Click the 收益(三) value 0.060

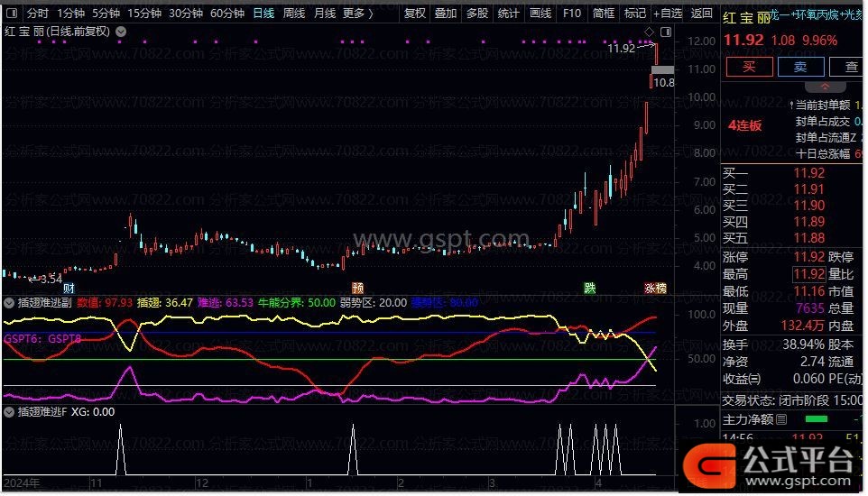pyautogui.click(x=808, y=379)
